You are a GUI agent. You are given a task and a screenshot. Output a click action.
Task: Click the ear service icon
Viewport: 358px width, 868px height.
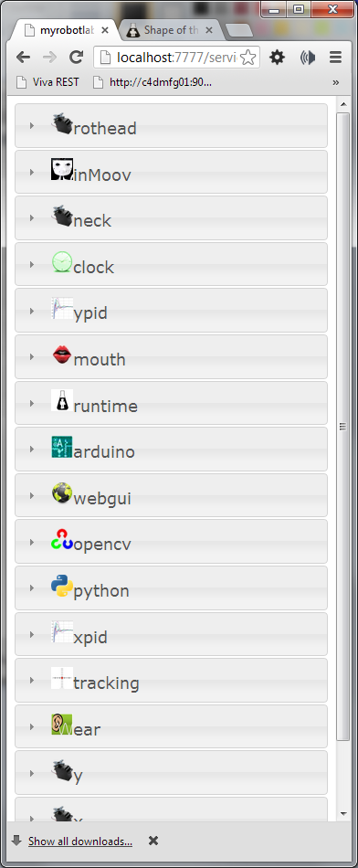tap(62, 725)
